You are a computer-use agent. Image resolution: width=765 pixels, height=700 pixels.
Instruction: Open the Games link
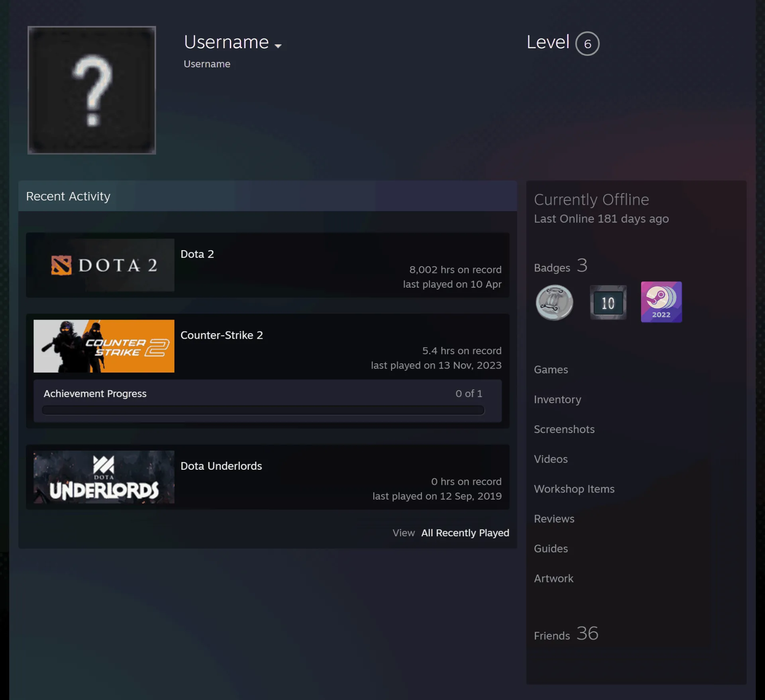(x=551, y=370)
